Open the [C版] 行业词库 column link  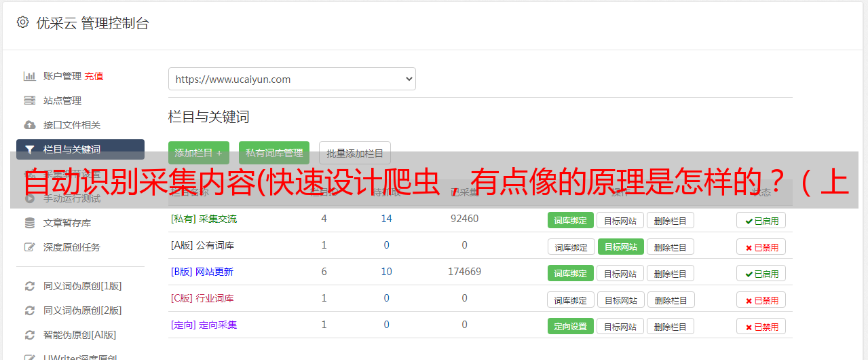202,298
